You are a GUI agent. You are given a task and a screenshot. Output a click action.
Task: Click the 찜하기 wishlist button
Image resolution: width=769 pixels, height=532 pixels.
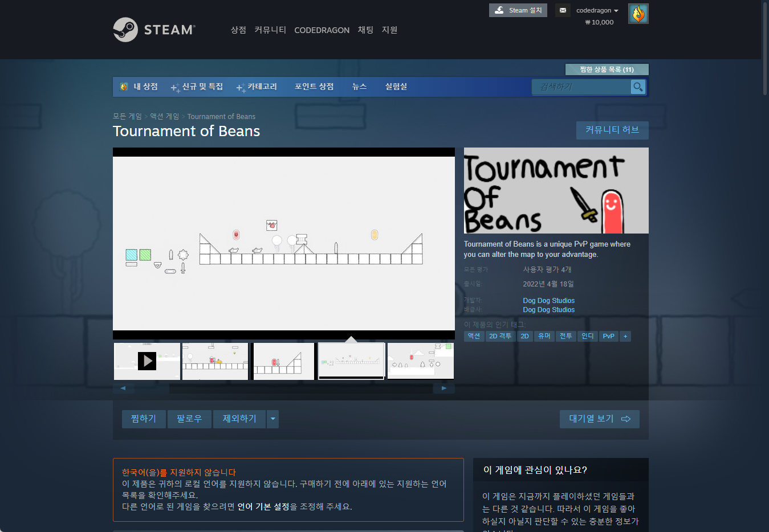pos(144,419)
